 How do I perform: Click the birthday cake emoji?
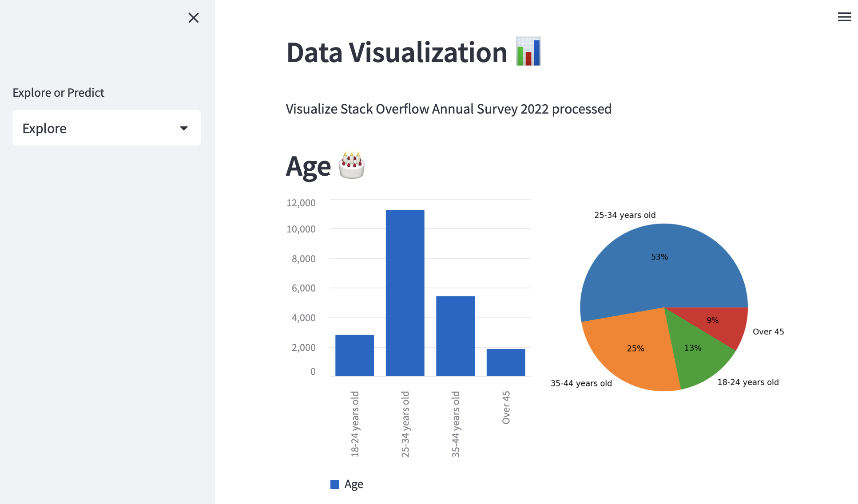[351, 166]
